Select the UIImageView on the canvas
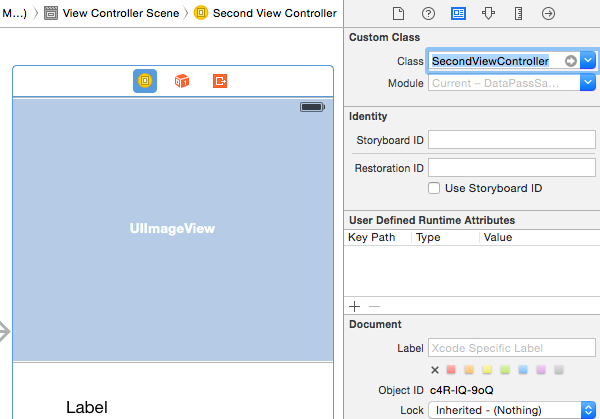 pos(173,230)
